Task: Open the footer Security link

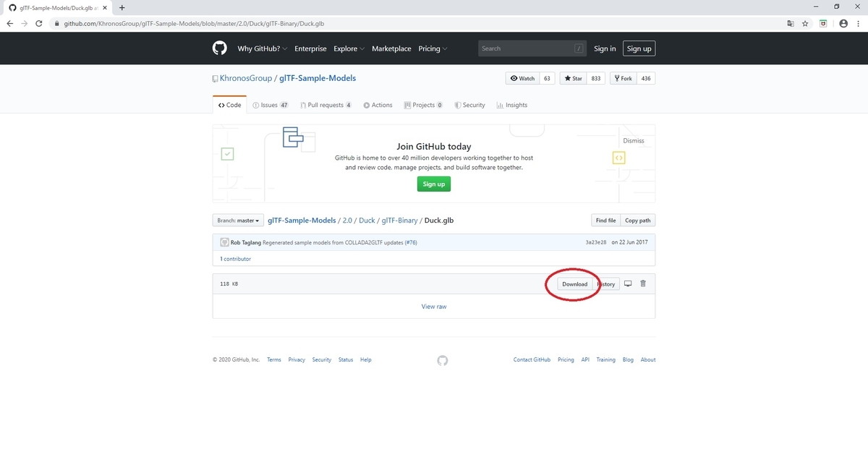Action: 322,359
